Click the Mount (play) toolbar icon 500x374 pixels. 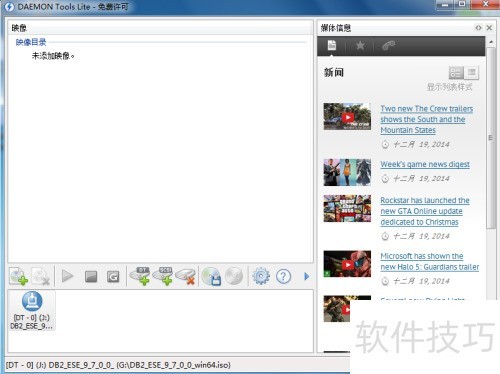pos(67,276)
